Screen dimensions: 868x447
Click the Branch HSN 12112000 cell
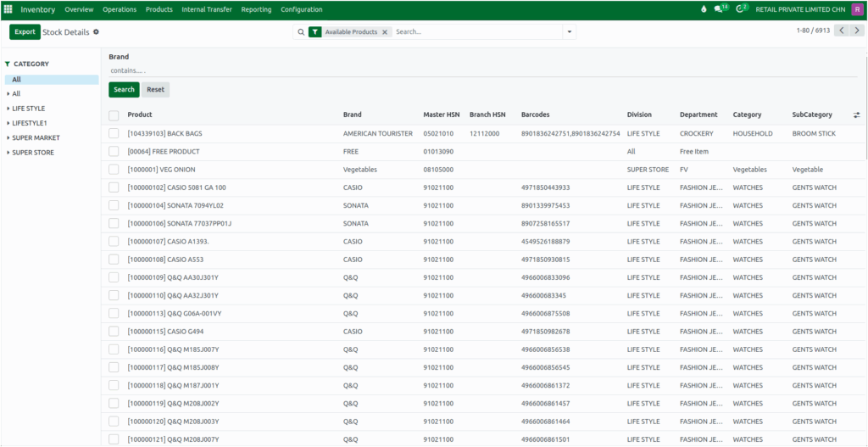tap(485, 133)
